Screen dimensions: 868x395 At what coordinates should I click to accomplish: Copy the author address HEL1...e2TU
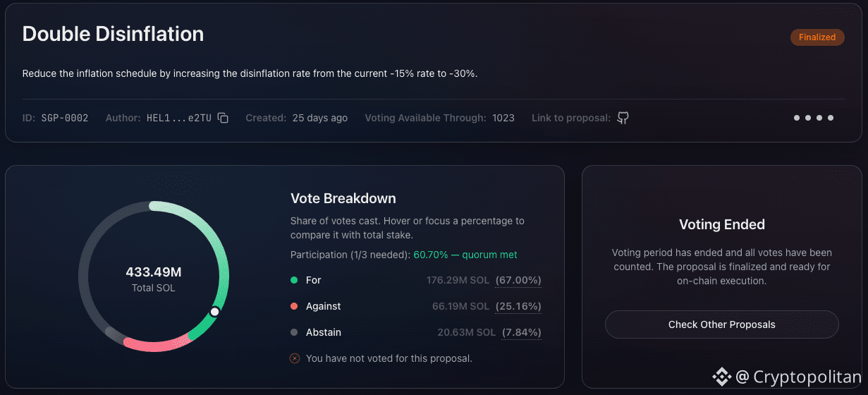coord(223,118)
